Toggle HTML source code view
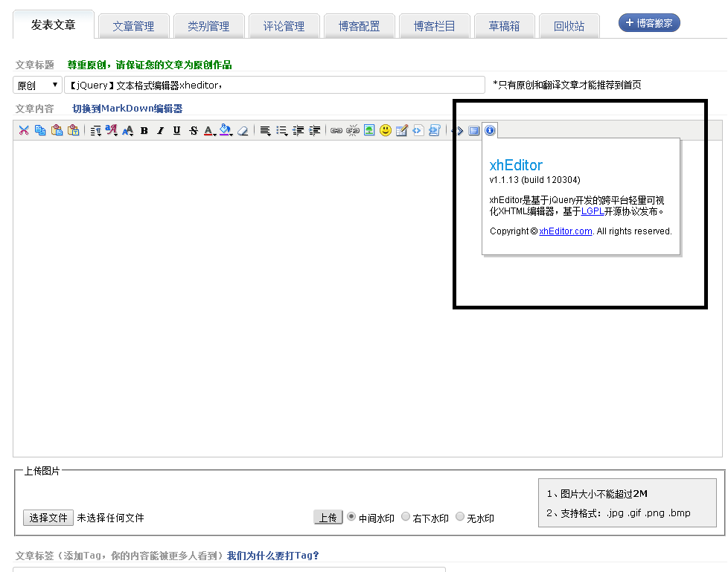Viewport: 728px width, 572px height. click(459, 130)
